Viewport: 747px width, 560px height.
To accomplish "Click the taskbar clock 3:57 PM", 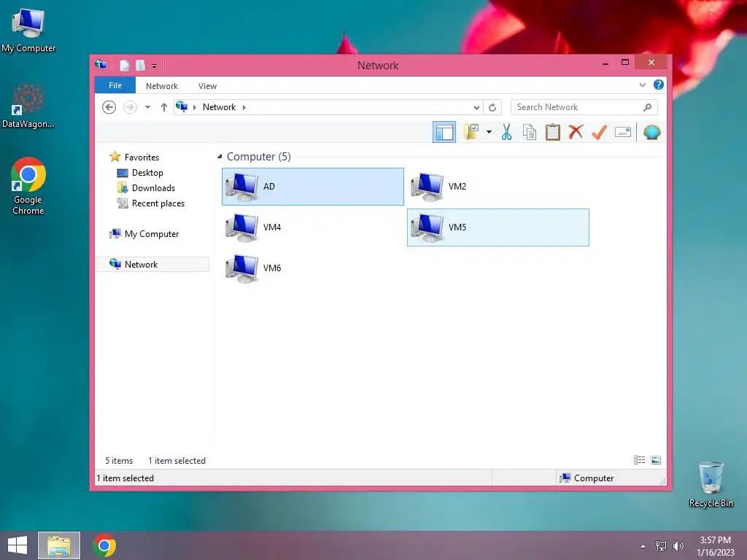I will point(715,545).
